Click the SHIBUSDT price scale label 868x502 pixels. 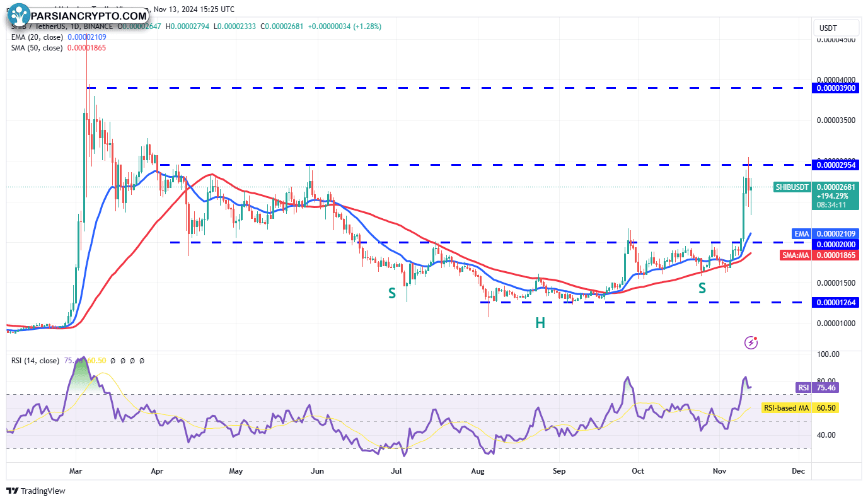[791, 187]
